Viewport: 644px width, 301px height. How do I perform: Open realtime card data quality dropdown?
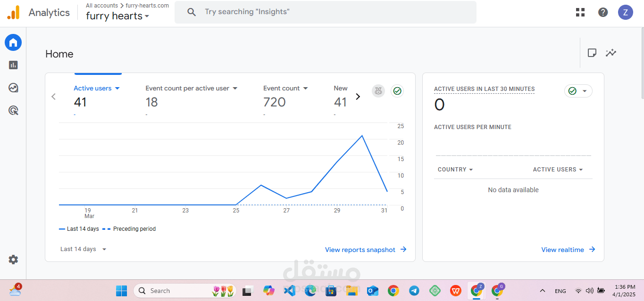578,91
